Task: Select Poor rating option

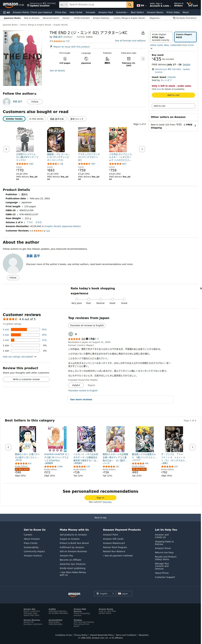Action: 88,299
